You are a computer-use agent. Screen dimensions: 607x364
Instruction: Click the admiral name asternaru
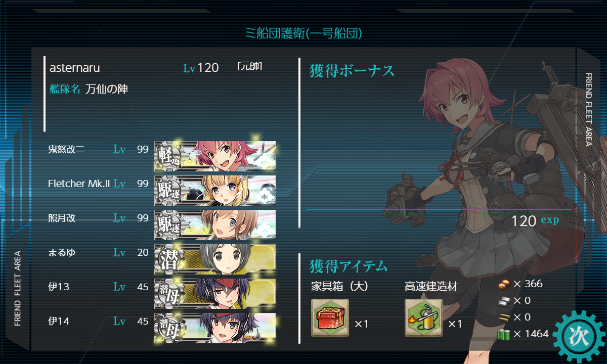pos(74,68)
